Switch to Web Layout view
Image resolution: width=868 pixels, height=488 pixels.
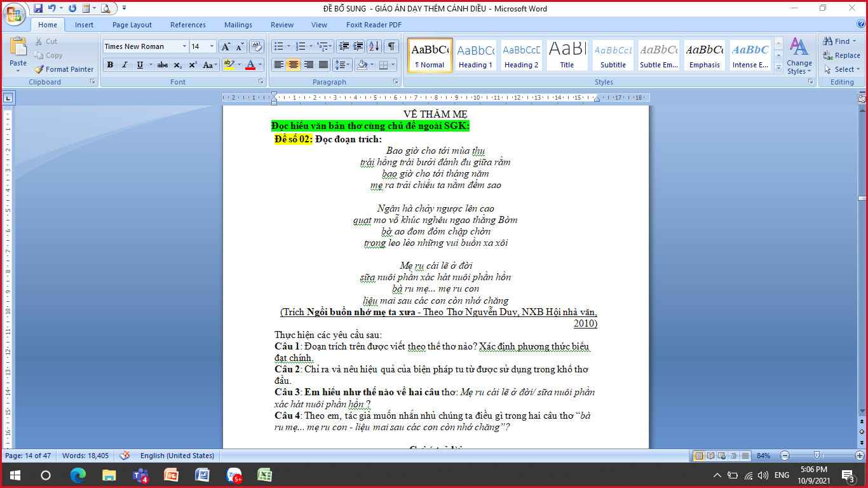pyautogui.click(x=722, y=456)
